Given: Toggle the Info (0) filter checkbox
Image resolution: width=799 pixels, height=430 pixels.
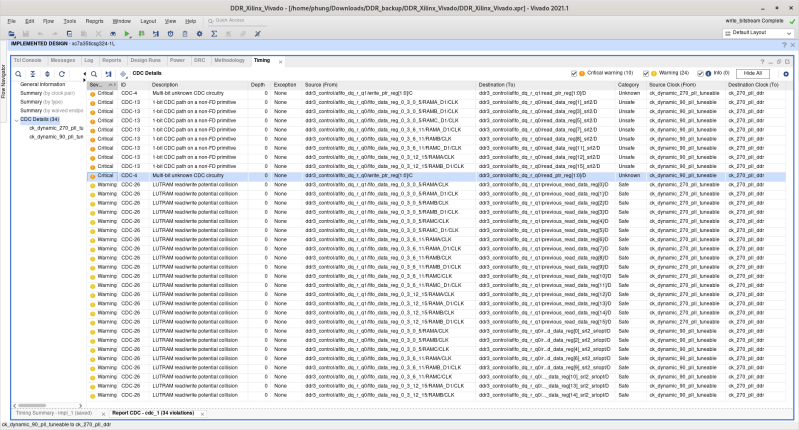Looking at the screenshot, I should point(700,73).
